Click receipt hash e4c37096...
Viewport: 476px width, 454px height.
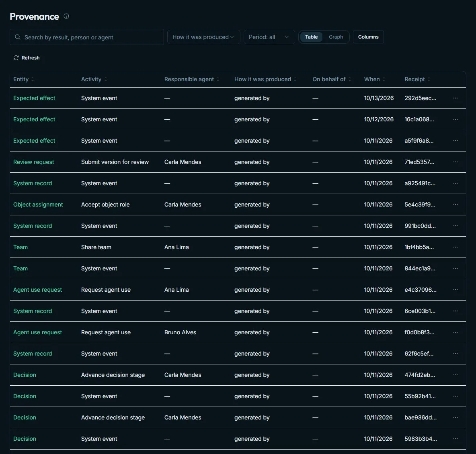point(421,290)
